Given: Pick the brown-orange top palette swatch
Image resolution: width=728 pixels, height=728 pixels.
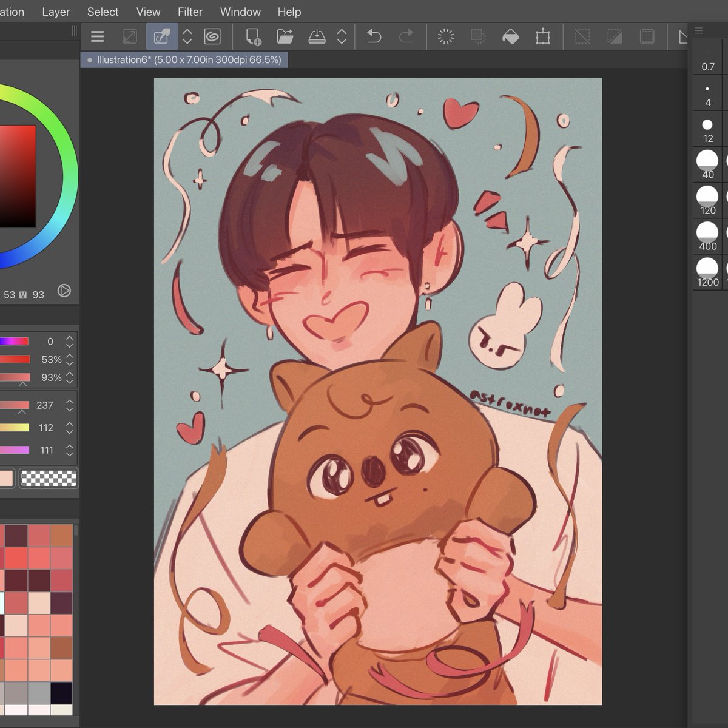Looking at the screenshot, I should point(61,536).
